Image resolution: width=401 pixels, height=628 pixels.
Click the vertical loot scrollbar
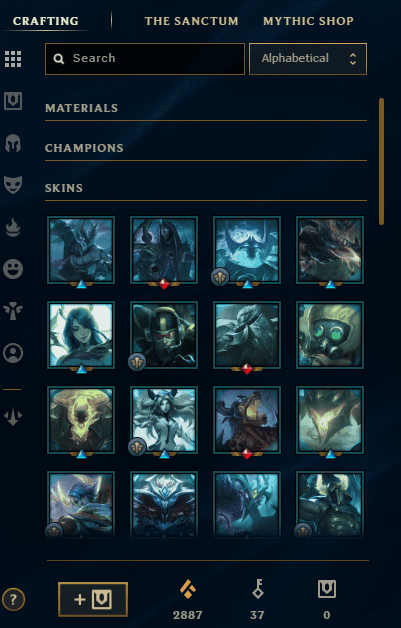(381, 161)
